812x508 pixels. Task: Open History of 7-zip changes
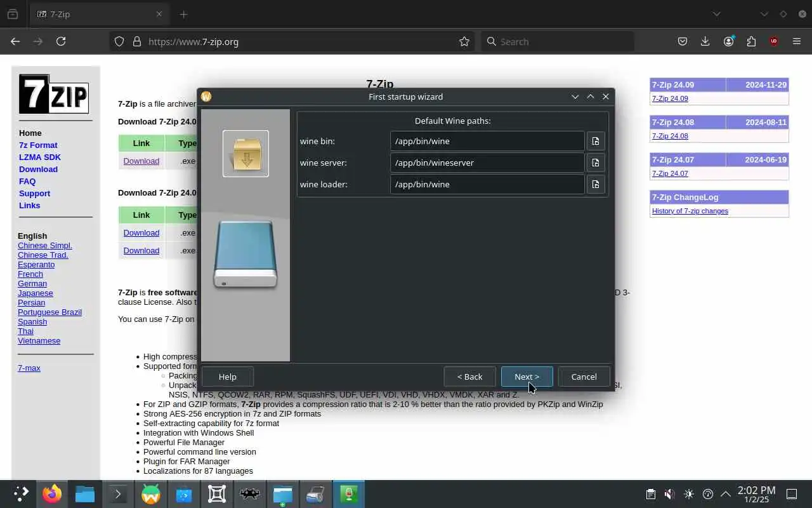tap(690, 211)
